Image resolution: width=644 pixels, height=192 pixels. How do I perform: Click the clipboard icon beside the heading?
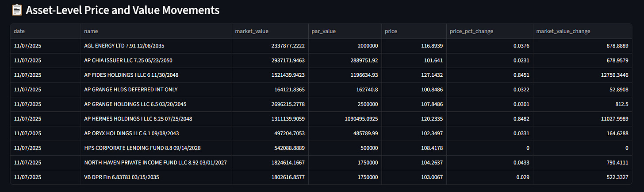tap(16, 10)
